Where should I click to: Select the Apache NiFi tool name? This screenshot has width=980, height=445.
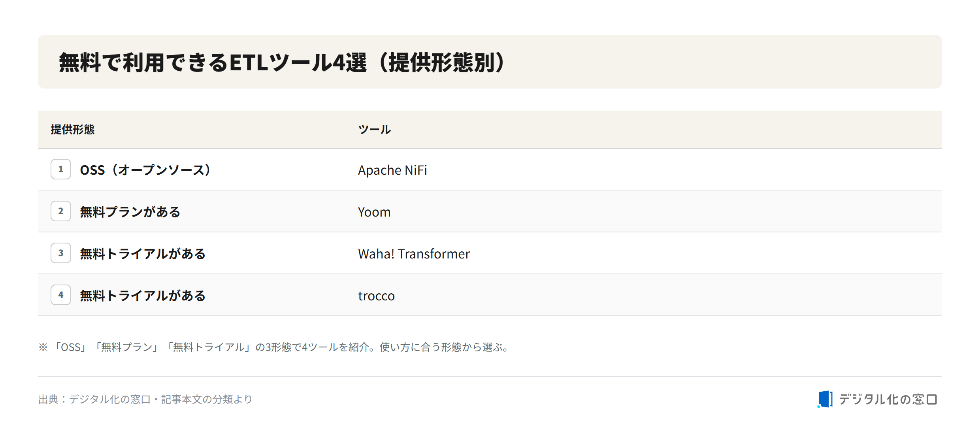392,170
